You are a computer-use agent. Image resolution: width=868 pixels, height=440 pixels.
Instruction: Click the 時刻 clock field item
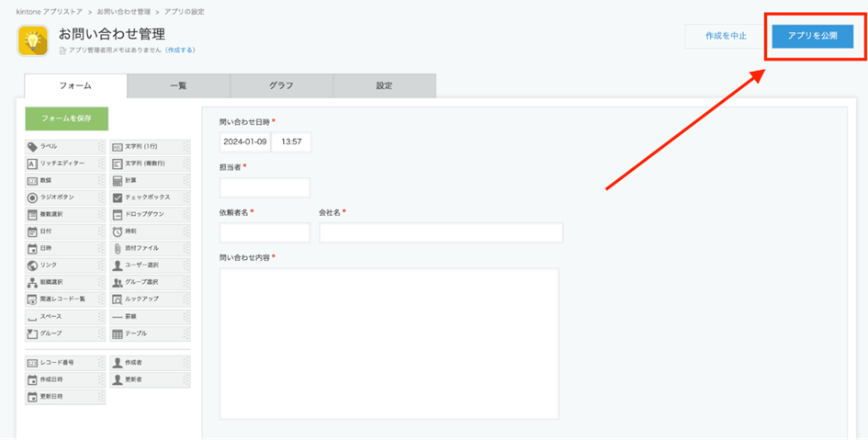pos(149,231)
